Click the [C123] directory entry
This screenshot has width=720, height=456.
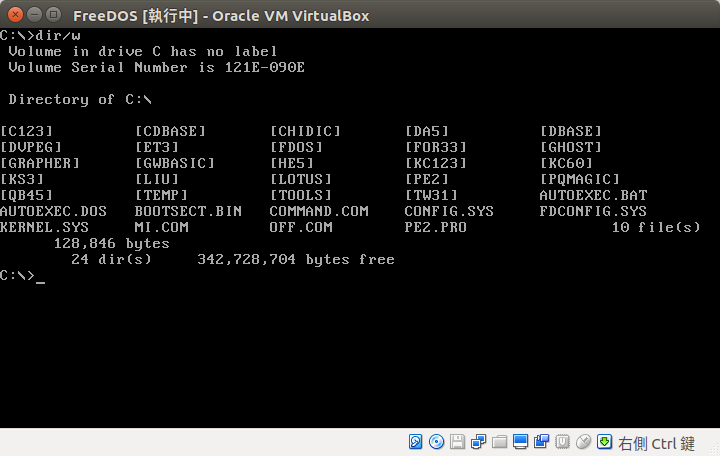click(x=27, y=131)
